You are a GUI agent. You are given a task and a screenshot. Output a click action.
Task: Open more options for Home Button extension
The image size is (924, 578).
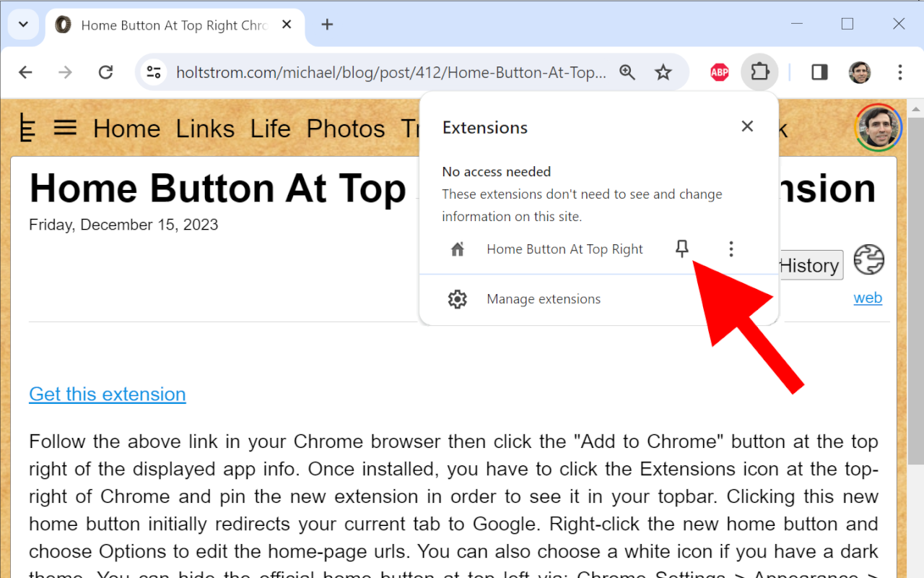(x=731, y=249)
